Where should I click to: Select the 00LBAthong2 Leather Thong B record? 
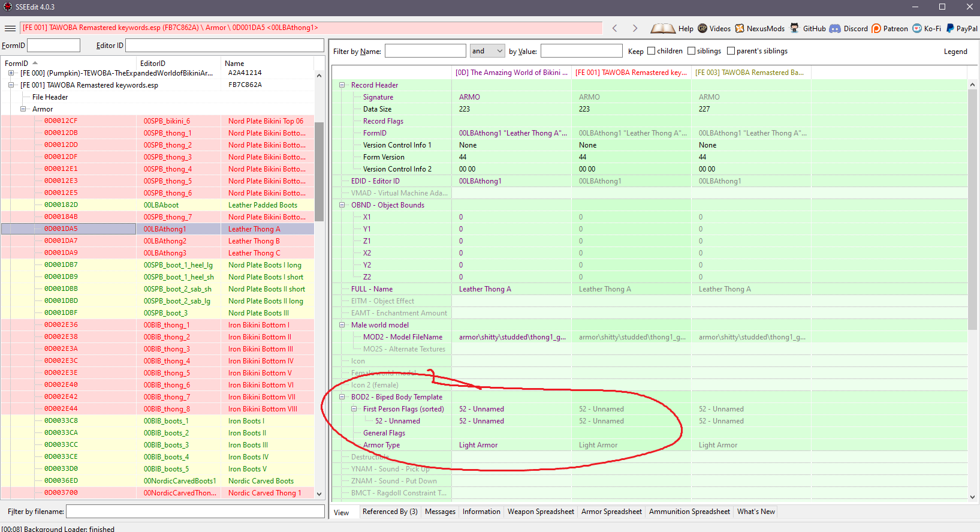(158, 241)
